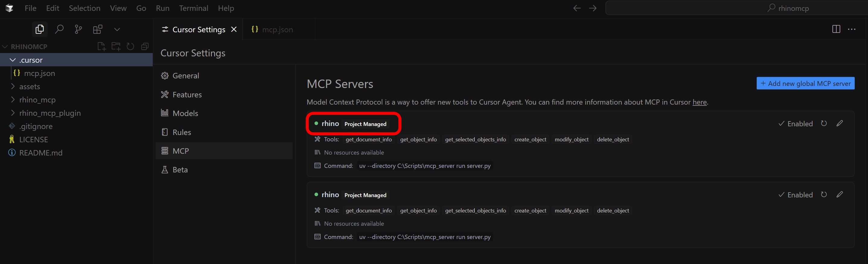Edit the first rhino server
Viewport: 868px width, 264px height.
point(839,123)
